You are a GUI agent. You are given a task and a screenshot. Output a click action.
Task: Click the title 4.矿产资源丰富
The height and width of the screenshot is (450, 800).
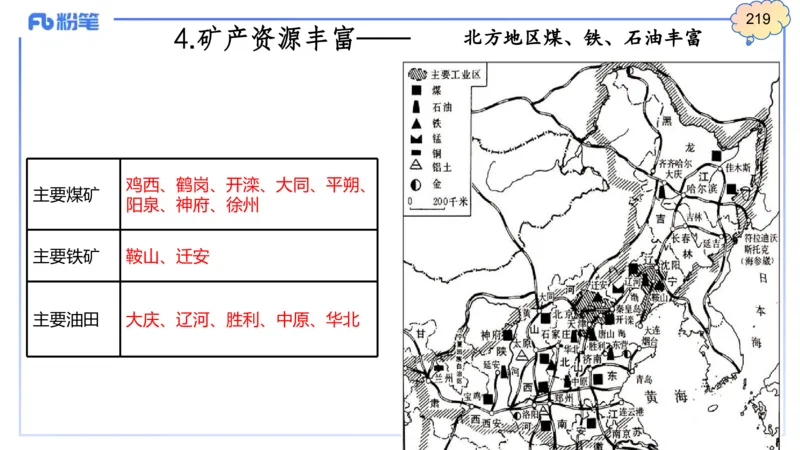click(x=264, y=39)
